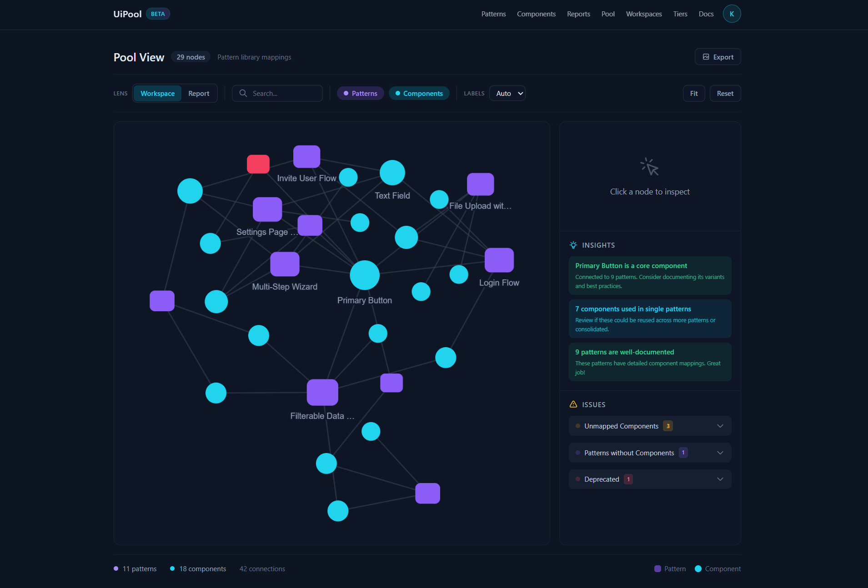Click the search magnifier icon
The width and height of the screenshot is (868, 588).
point(243,93)
